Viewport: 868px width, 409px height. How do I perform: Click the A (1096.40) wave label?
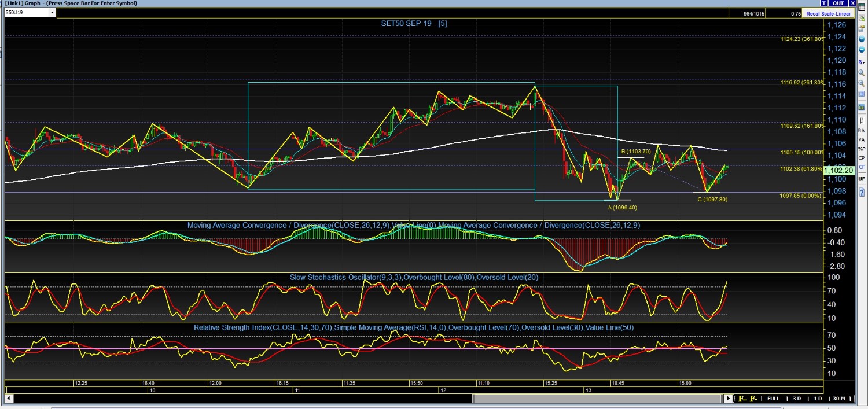622,207
